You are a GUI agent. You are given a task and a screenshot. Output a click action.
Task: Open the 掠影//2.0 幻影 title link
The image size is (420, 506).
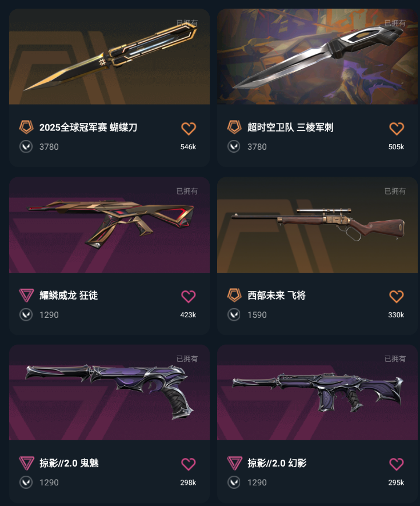pos(277,463)
